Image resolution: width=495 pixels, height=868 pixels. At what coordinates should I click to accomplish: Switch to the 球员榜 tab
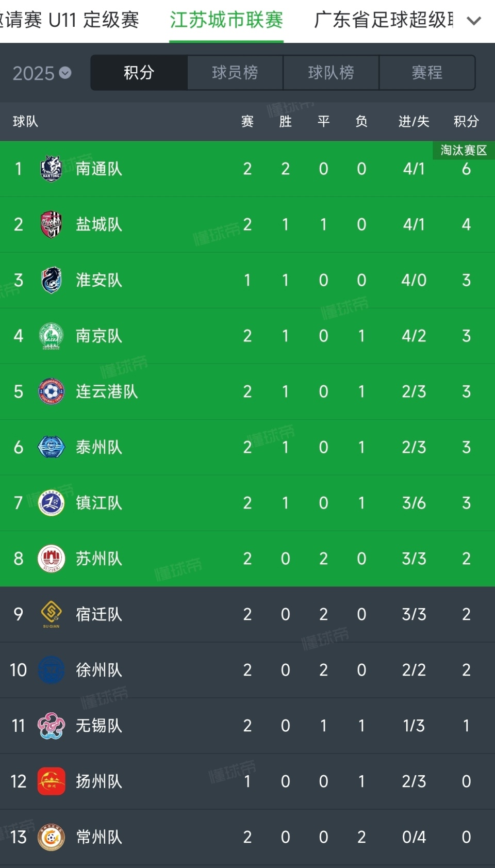235,73
